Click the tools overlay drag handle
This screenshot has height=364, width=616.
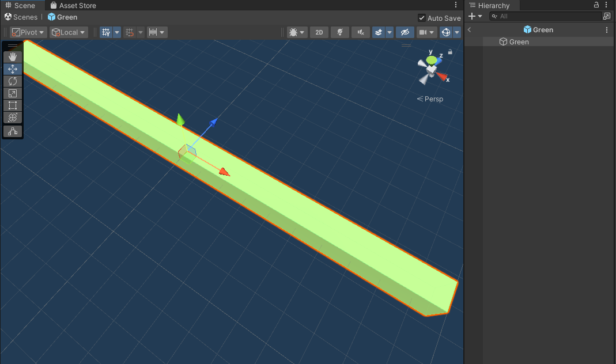(x=13, y=45)
